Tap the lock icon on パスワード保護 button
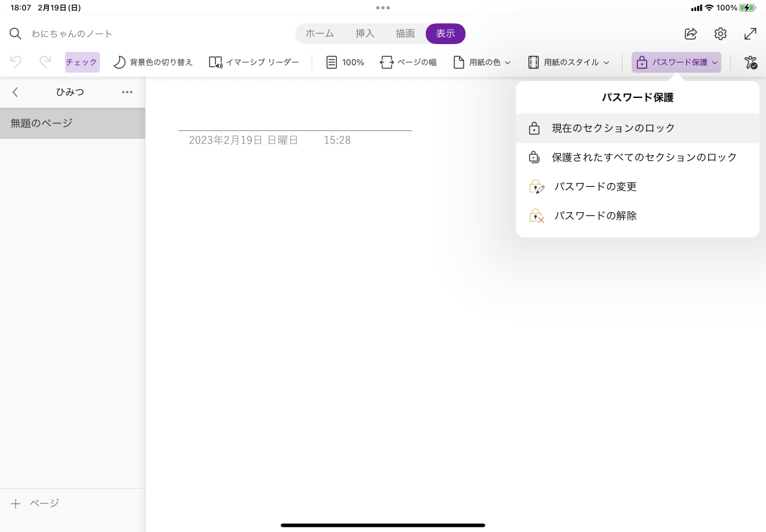766x532 pixels. 642,62
